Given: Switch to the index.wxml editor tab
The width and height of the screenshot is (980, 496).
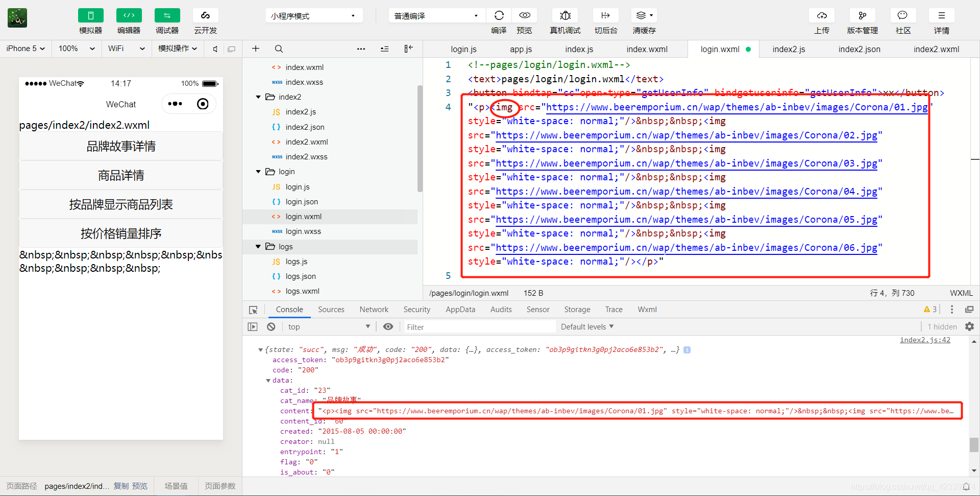Looking at the screenshot, I should click(x=647, y=49).
